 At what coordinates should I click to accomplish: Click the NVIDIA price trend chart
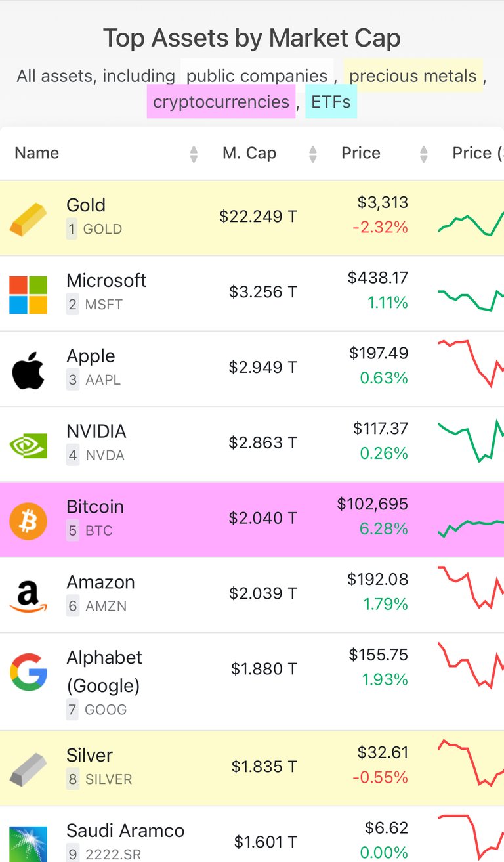tap(471, 439)
